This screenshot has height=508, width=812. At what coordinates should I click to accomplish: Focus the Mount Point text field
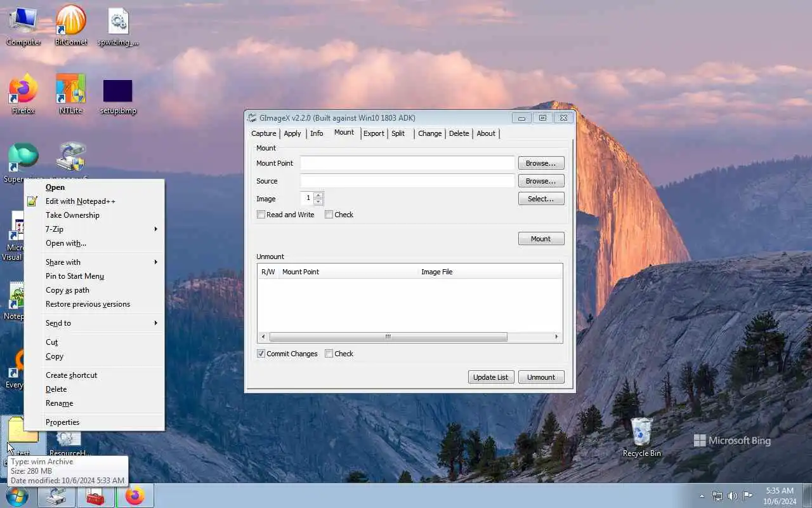pyautogui.click(x=407, y=163)
